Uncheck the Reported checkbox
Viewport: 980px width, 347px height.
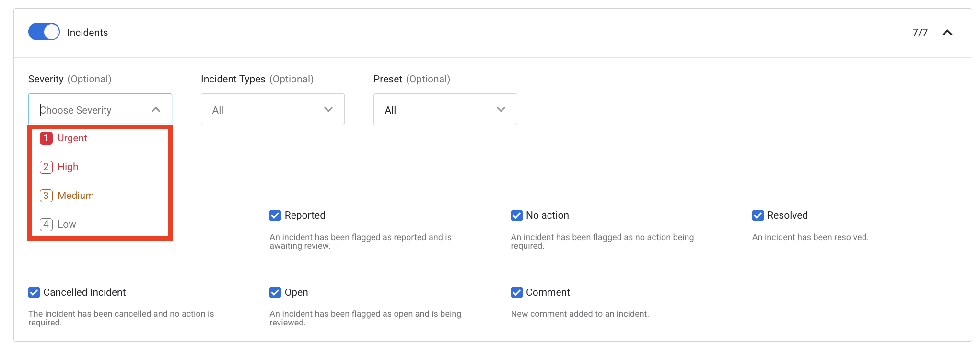click(x=275, y=216)
